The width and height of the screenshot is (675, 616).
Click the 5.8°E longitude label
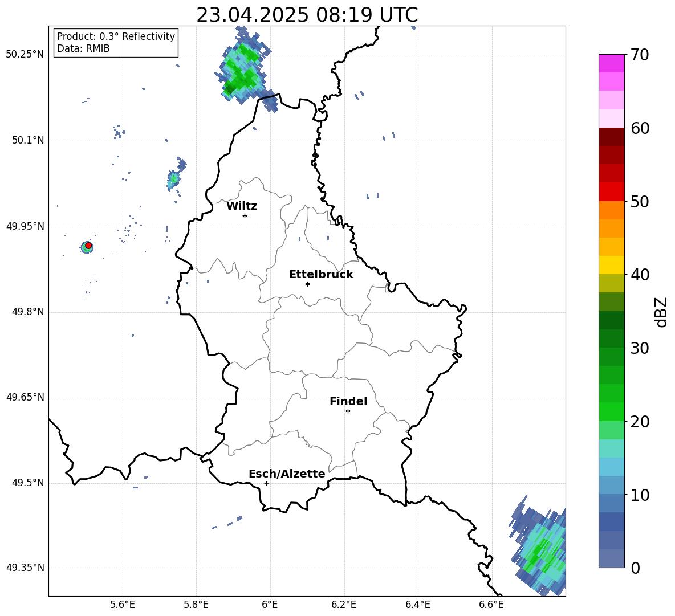click(196, 605)
